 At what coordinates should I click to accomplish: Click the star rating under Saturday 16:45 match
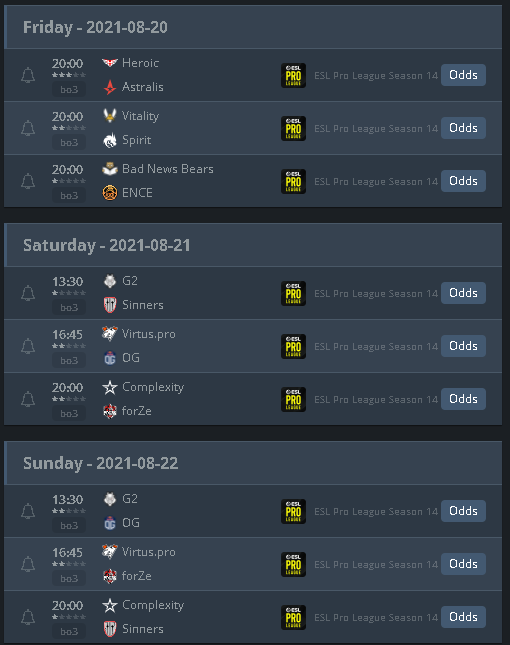(x=69, y=346)
